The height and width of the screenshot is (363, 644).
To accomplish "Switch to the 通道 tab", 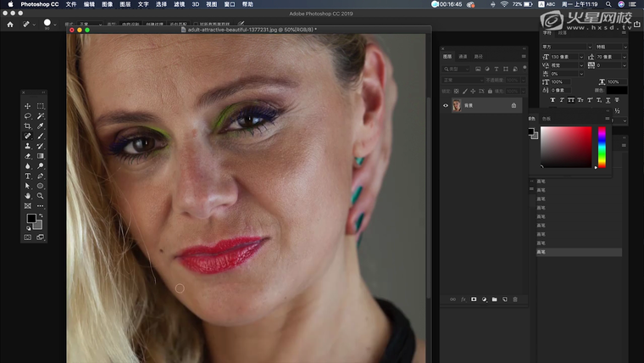I will [x=463, y=57].
